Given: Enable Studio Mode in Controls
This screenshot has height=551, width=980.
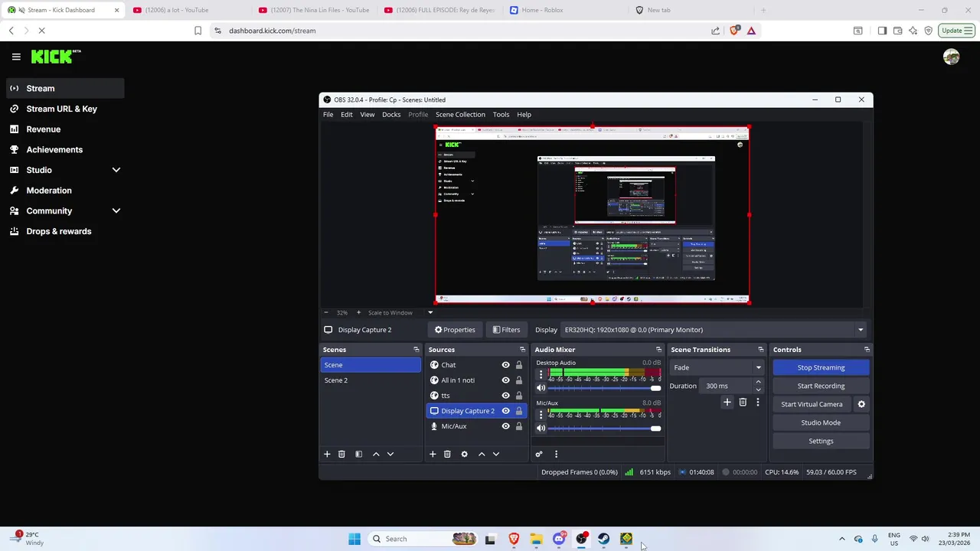Looking at the screenshot, I should click(x=821, y=422).
